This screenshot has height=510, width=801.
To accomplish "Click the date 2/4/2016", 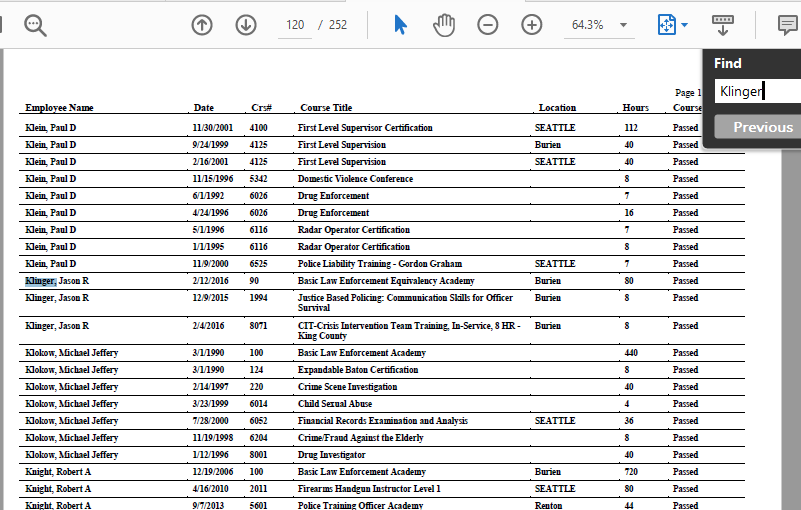I will tap(208, 326).
